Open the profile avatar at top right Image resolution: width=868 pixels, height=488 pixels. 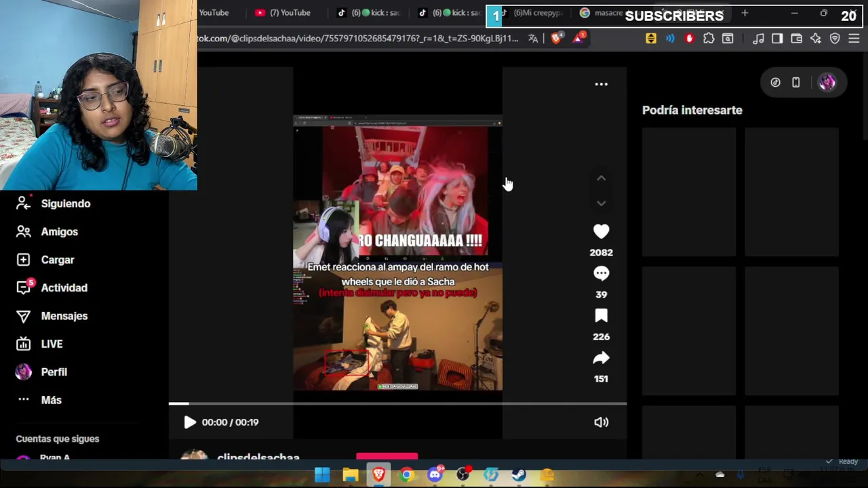[x=827, y=83]
